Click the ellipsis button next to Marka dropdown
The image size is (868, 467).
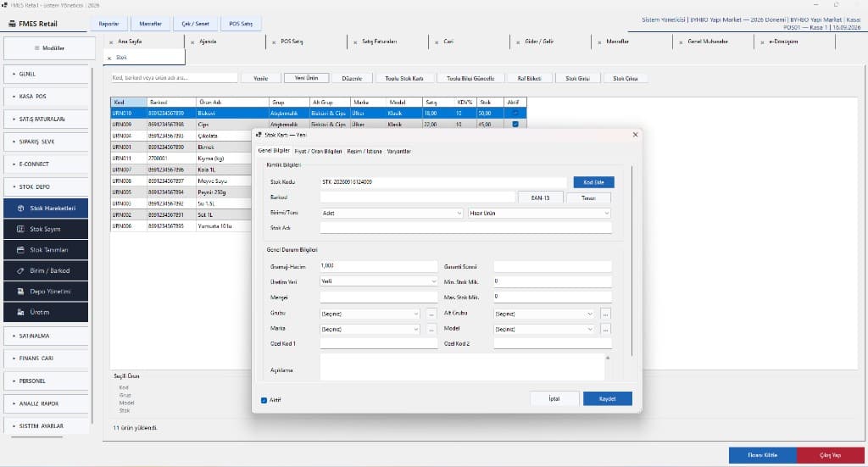point(431,329)
